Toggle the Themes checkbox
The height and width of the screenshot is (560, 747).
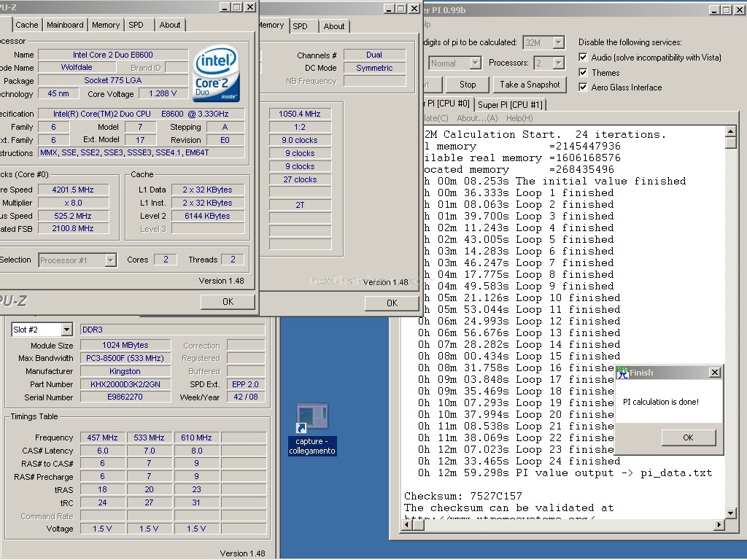point(583,72)
